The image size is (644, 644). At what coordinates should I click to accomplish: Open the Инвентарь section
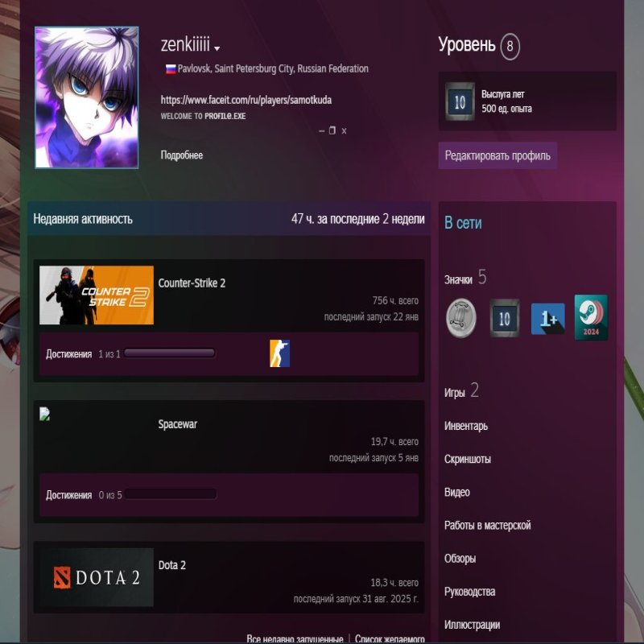(466, 426)
